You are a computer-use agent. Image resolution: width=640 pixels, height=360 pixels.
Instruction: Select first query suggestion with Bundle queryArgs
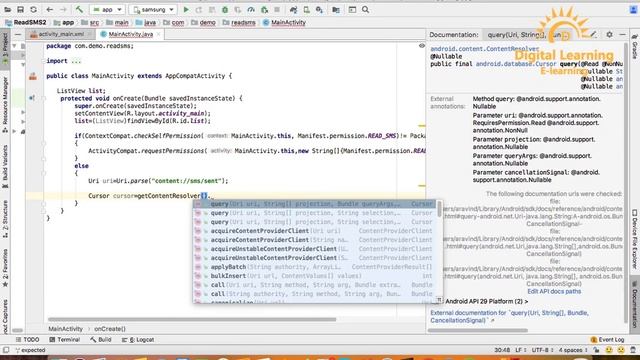pos(315,204)
